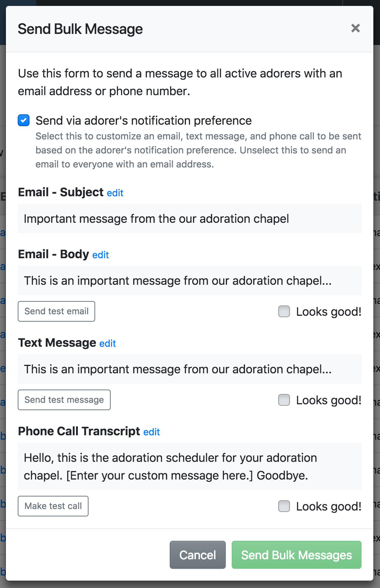Image resolution: width=380 pixels, height=588 pixels.
Task: Uncheck Send via adorer's notification preference
Action: [x=24, y=121]
